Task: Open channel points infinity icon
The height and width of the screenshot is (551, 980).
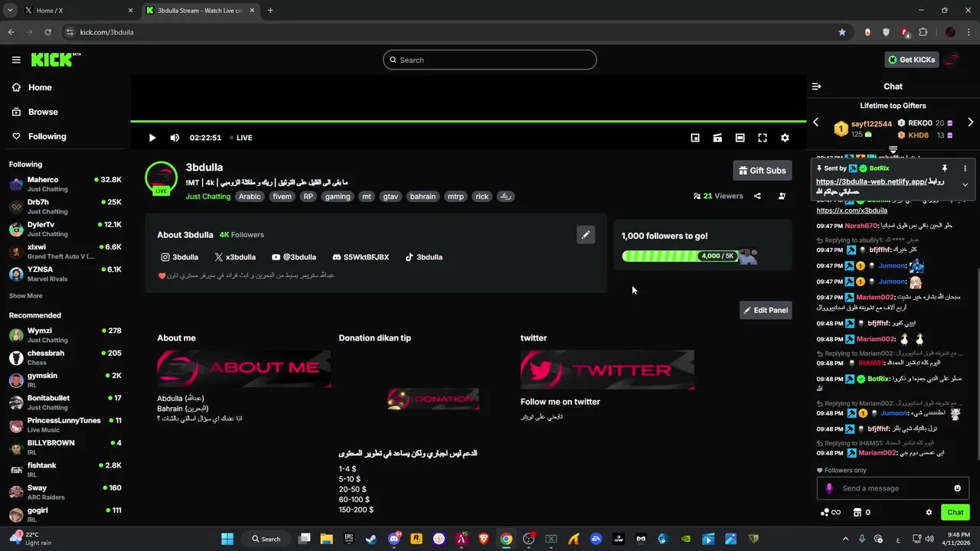Action: pos(831,513)
